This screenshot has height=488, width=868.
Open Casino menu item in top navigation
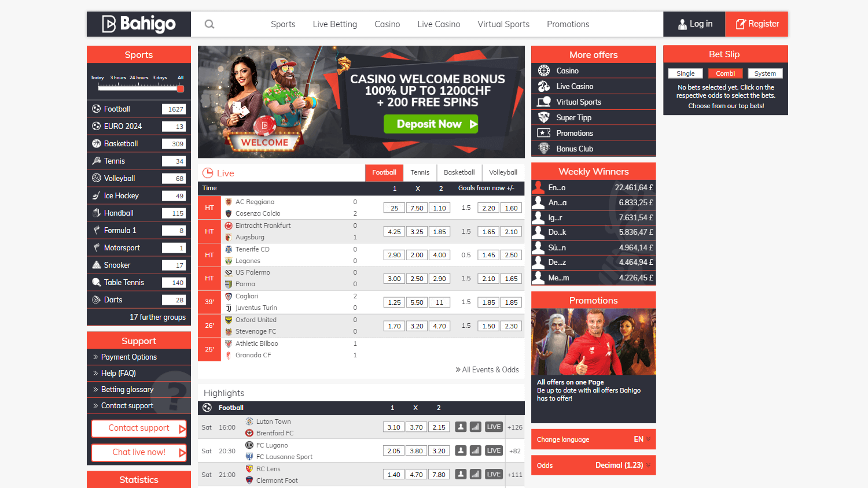tap(387, 24)
